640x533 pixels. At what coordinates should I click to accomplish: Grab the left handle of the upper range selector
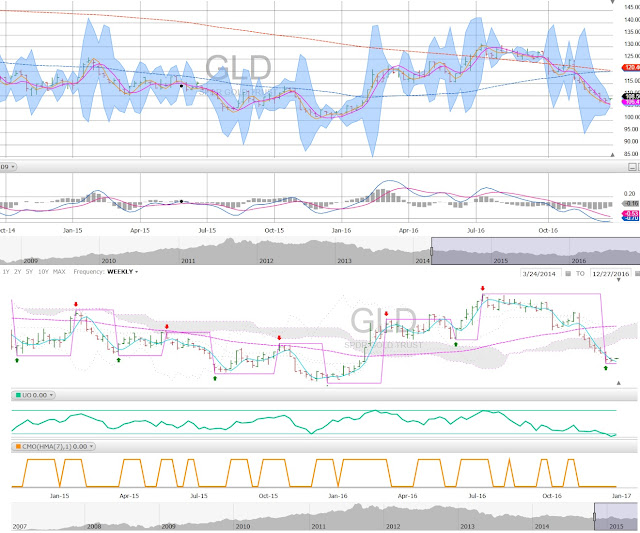431,251
